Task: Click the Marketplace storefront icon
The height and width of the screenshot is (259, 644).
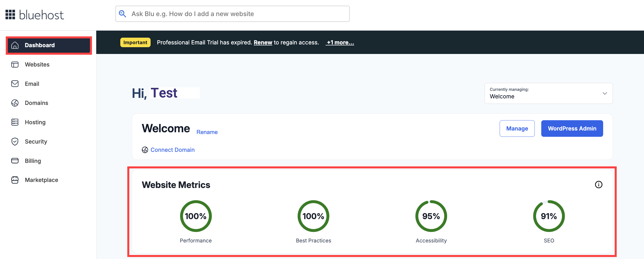Action: pyautogui.click(x=15, y=180)
